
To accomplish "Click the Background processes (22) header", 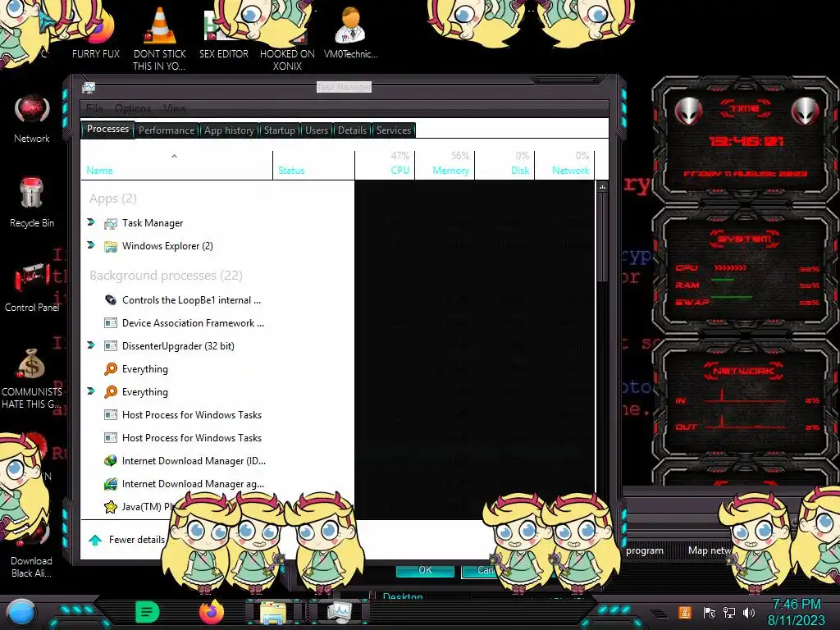I will coord(166,276).
